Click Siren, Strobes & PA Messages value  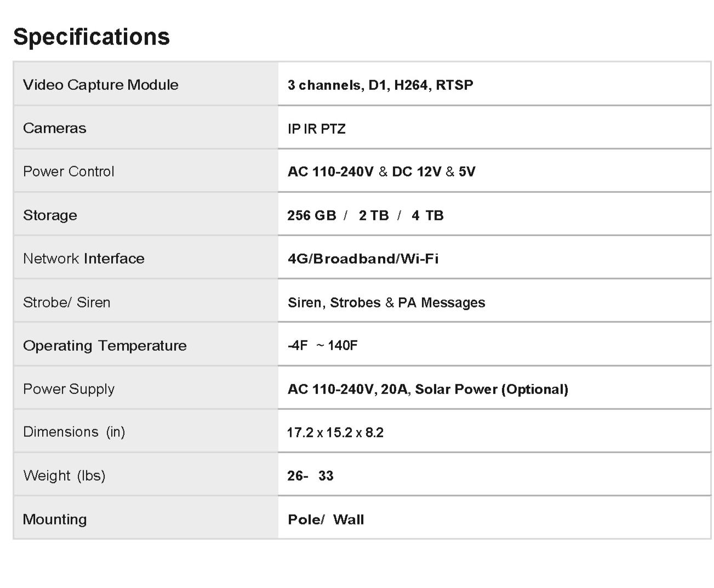tap(386, 302)
